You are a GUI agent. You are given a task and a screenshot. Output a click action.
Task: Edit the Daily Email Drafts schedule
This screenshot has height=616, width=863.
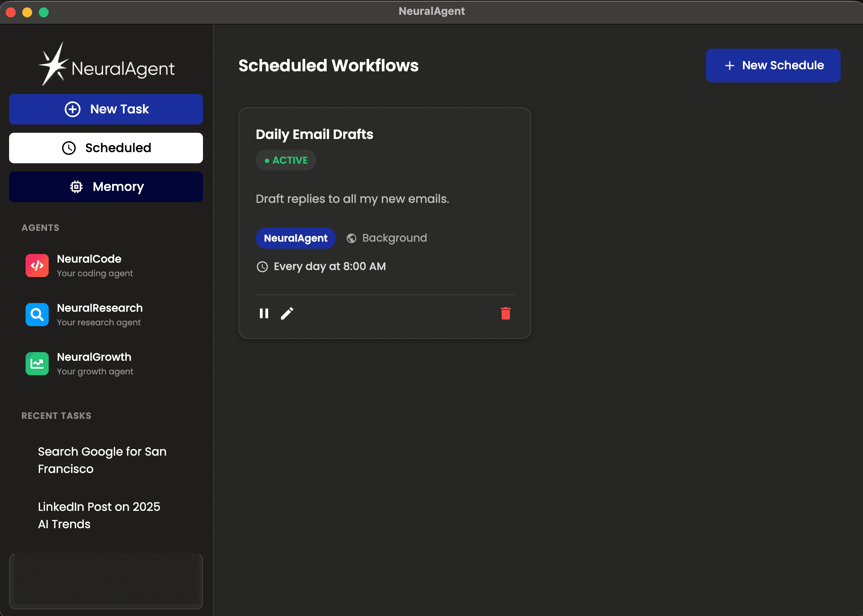pos(287,313)
